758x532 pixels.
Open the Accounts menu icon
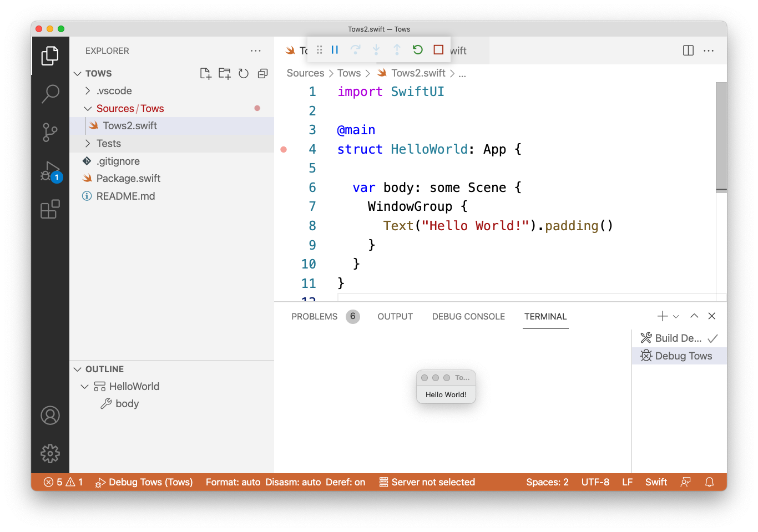50,416
